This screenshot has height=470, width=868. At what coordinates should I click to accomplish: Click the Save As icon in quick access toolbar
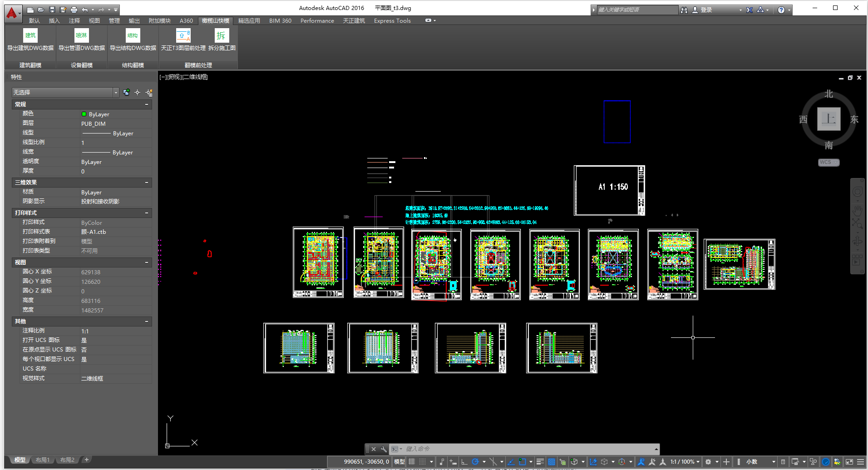(x=63, y=10)
